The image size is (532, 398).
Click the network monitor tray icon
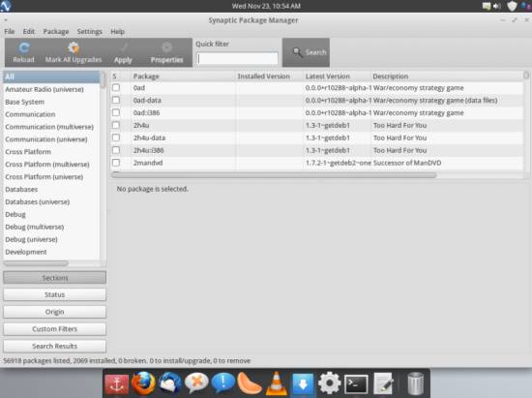click(487, 6)
